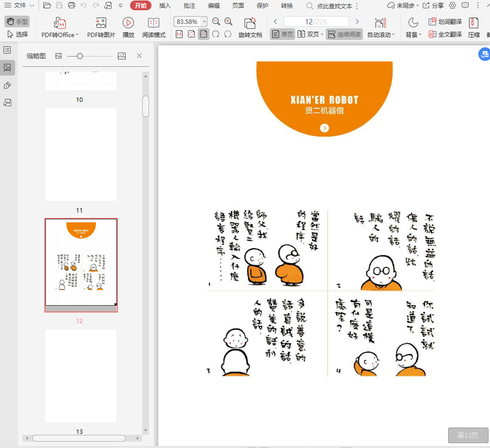Click the PDF转图片 icon
Viewport: 490px width, 448px height.
[101, 23]
